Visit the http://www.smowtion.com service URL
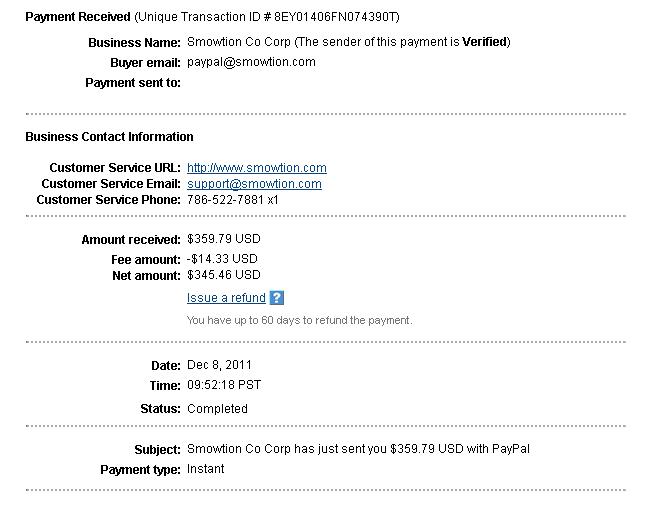Image resolution: width=657 pixels, height=508 pixels. pyautogui.click(x=256, y=168)
